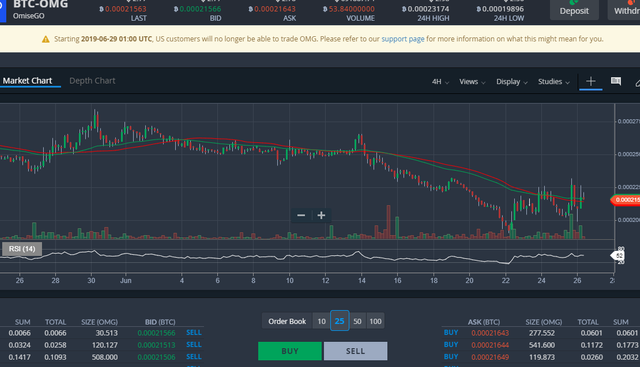Viewport: 640px width, 367px height.
Task: Click the ASK value in header
Action: pyautogui.click(x=275, y=9)
